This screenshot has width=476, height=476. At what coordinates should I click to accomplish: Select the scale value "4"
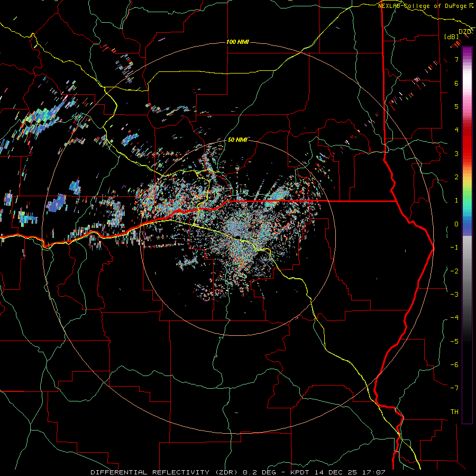click(x=456, y=130)
